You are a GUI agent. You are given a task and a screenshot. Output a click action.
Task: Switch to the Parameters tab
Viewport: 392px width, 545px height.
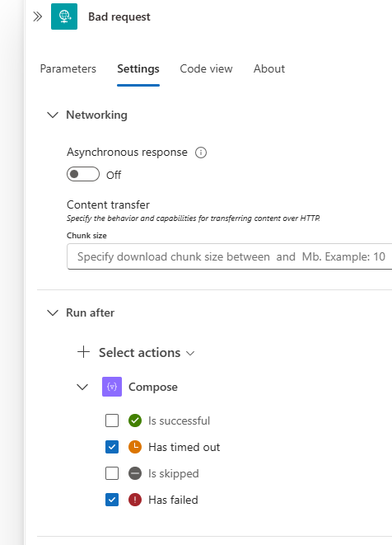tap(68, 68)
